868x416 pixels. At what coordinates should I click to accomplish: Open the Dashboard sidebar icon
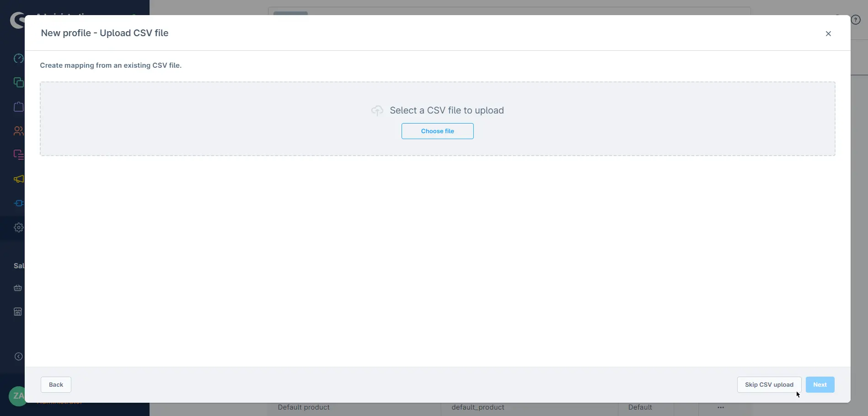click(18, 58)
